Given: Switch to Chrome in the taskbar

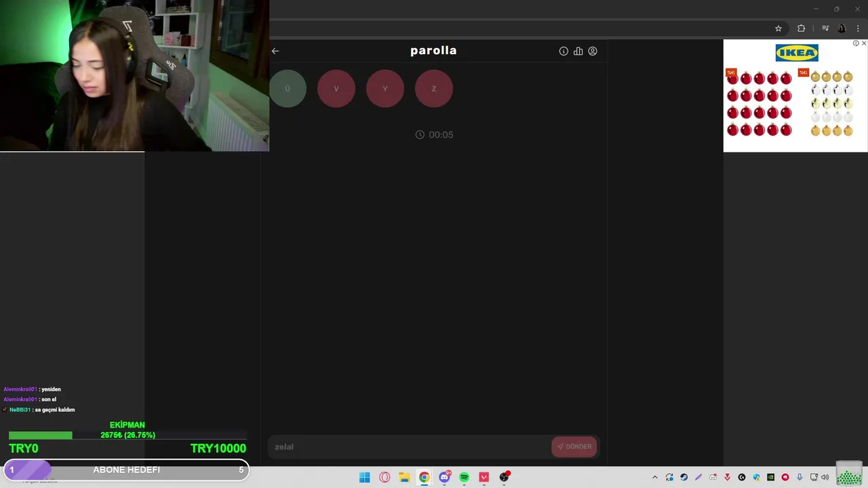Looking at the screenshot, I should coord(424,477).
